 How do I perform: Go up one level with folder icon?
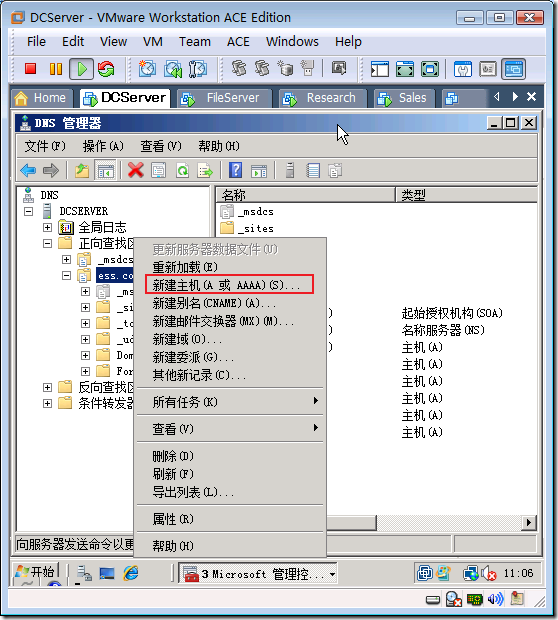click(x=82, y=171)
